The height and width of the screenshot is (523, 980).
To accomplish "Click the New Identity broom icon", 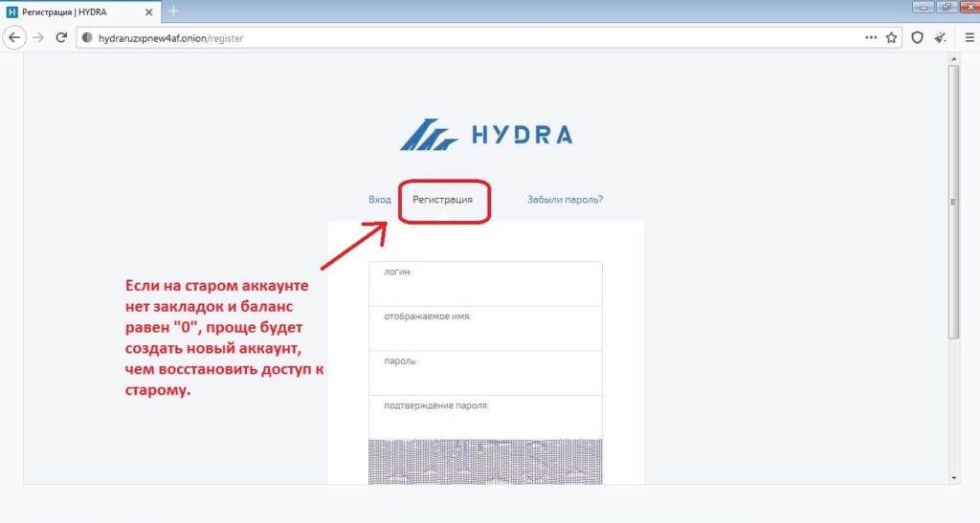I will (941, 38).
